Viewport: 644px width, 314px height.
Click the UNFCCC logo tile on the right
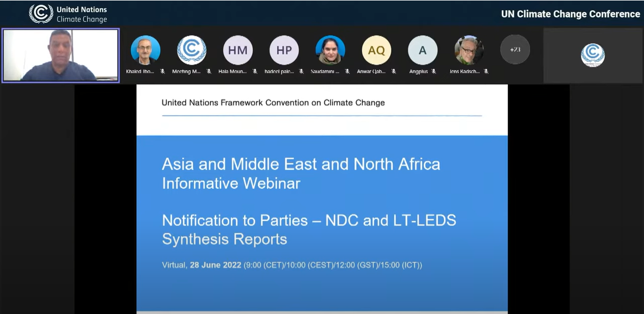(593, 55)
